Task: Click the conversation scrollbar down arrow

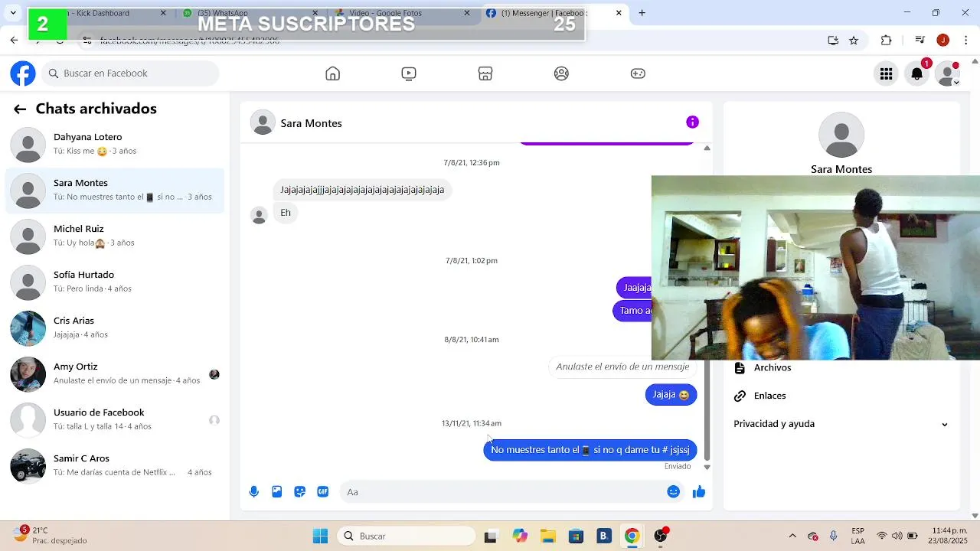Action: tap(707, 467)
